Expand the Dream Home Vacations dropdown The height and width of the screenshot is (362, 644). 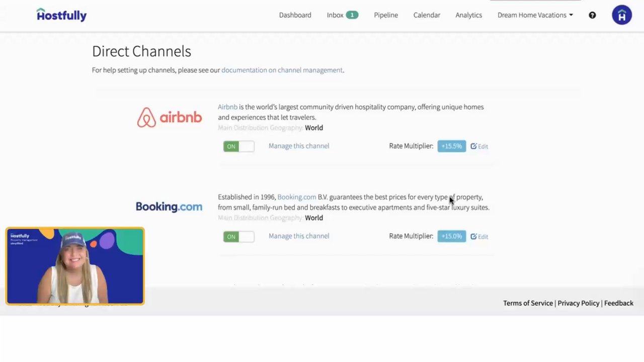click(x=535, y=15)
